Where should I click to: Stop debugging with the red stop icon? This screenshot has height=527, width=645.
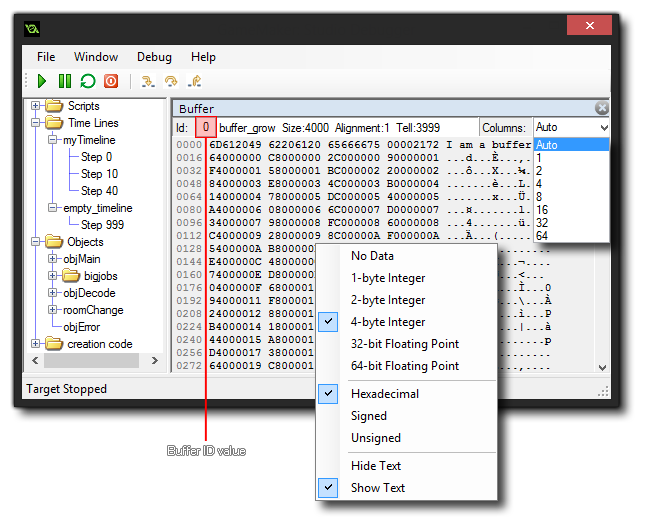point(111,82)
